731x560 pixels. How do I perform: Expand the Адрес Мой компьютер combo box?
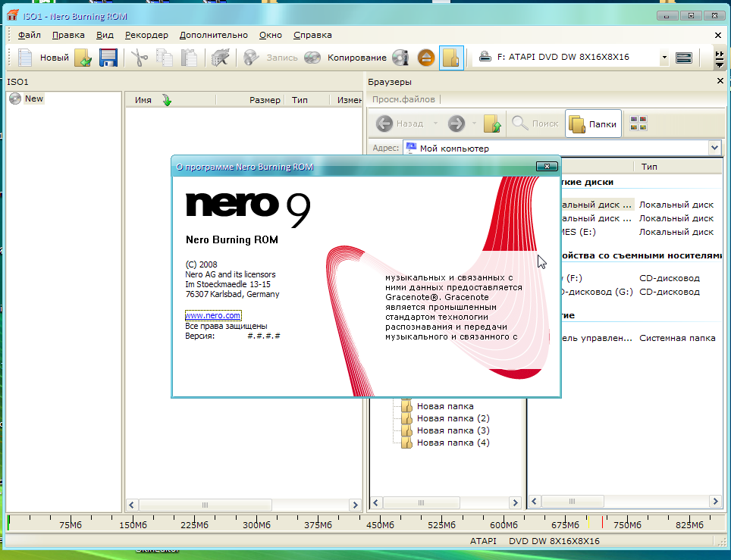714,149
